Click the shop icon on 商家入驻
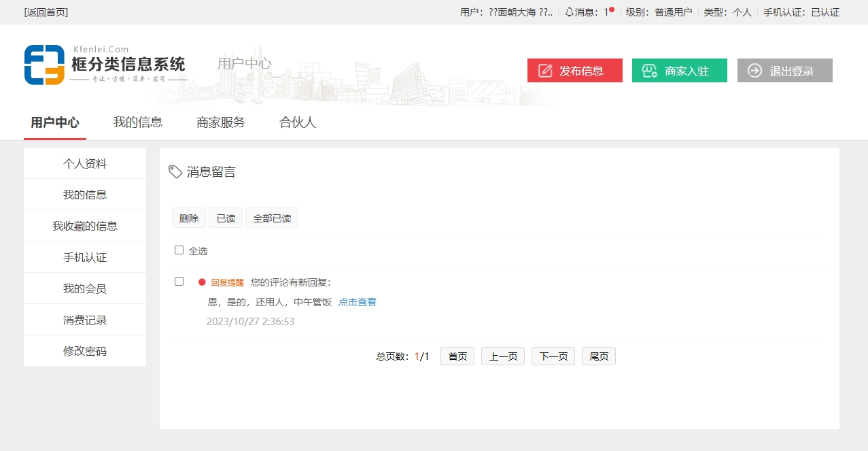 [649, 71]
